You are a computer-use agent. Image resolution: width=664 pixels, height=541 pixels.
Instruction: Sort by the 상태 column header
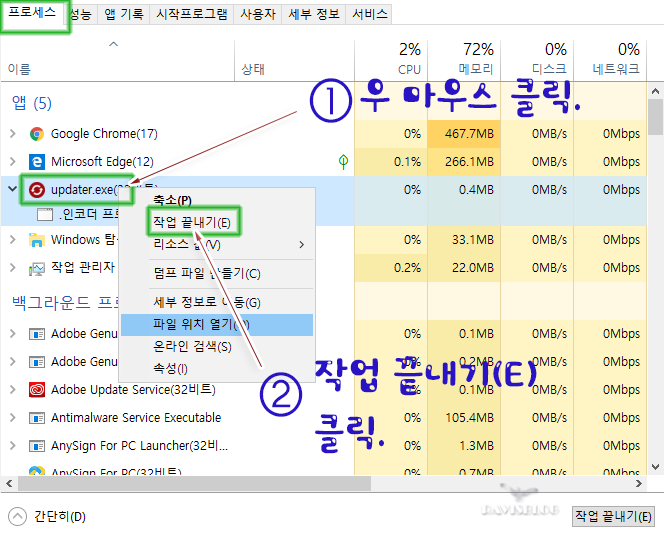pyautogui.click(x=294, y=60)
